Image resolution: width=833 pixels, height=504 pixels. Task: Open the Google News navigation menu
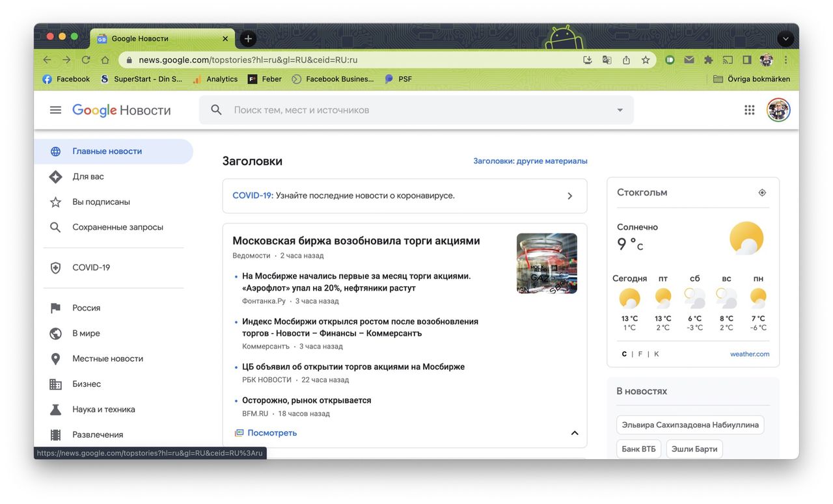[55, 109]
